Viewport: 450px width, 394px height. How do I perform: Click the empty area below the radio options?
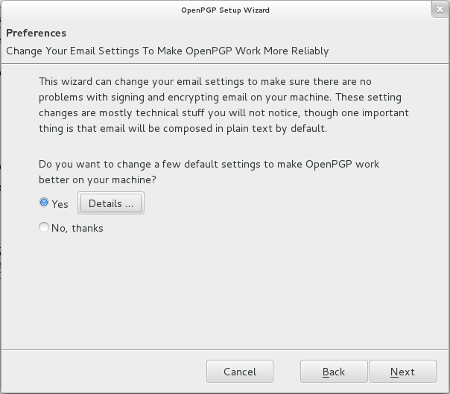(x=225, y=290)
